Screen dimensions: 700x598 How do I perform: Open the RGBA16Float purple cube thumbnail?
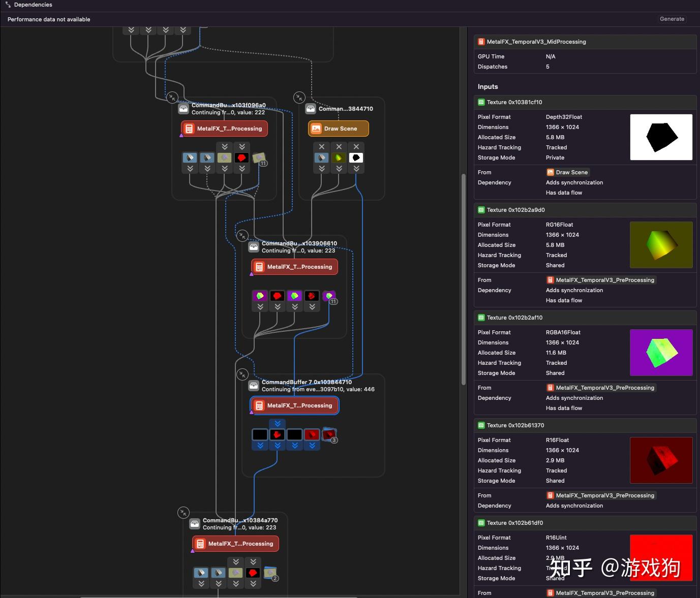[661, 353]
